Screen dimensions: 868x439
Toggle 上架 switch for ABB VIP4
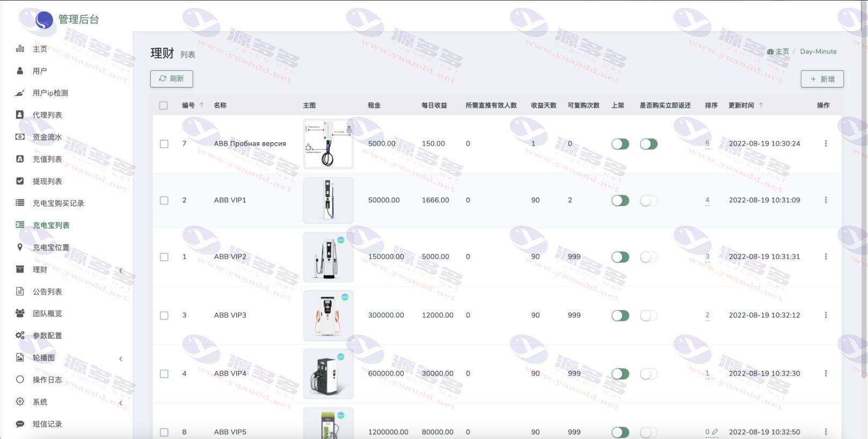coord(620,374)
